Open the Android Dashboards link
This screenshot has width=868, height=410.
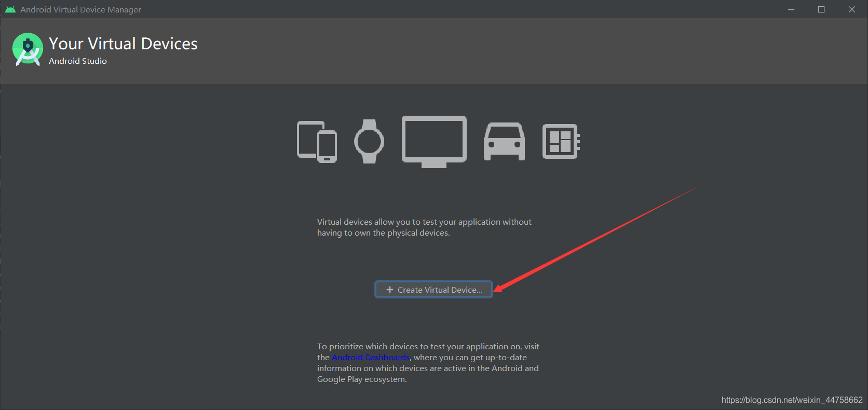click(371, 358)
